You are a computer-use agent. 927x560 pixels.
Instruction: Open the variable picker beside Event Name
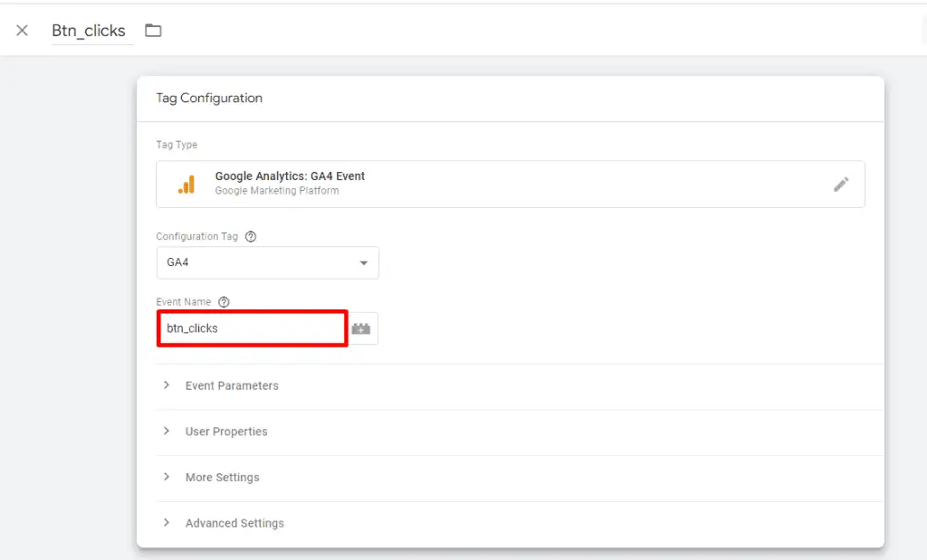(x=362, y=327)
